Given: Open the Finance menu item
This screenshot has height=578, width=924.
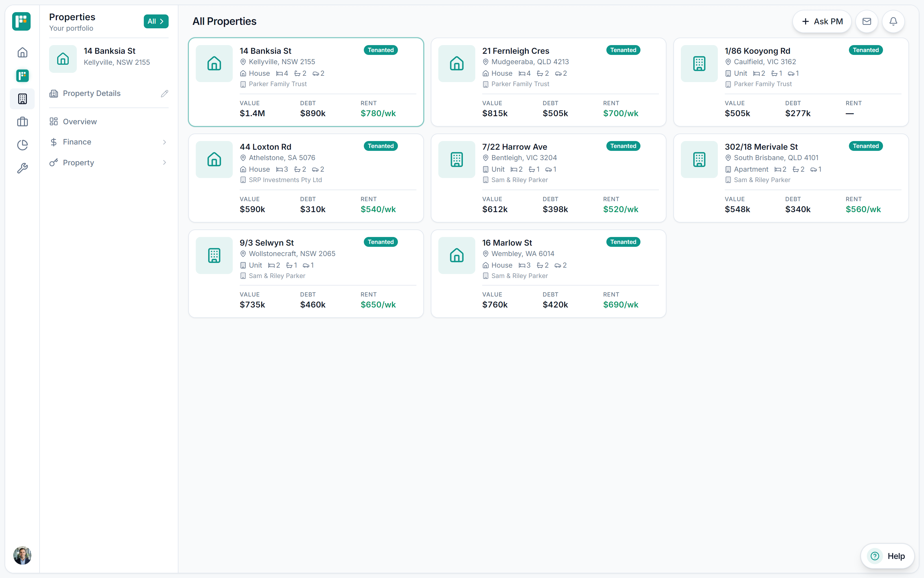Looking at the screenshot, I should tap(109, 142).
